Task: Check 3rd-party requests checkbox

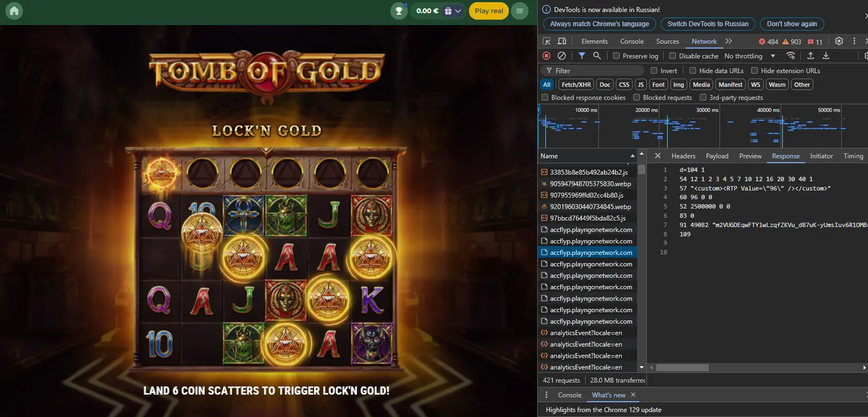Action: pyautogui.click(x=703, y=97)
